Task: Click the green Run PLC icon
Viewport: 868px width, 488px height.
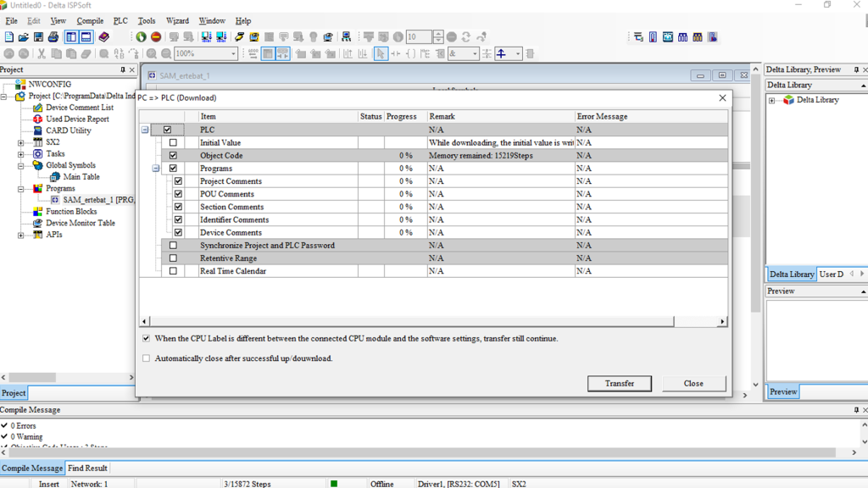Action: point(142,37)
